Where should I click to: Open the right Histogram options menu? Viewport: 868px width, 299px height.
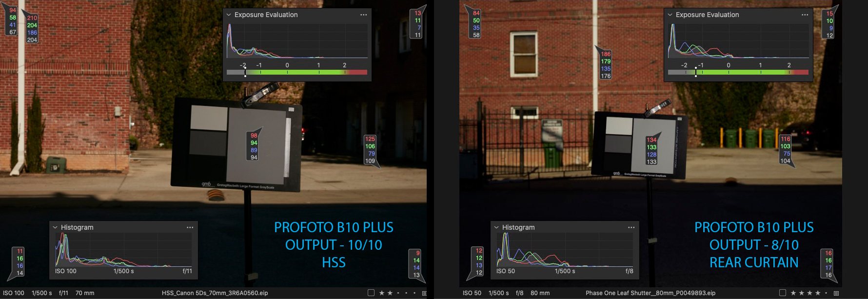[631, 227]
